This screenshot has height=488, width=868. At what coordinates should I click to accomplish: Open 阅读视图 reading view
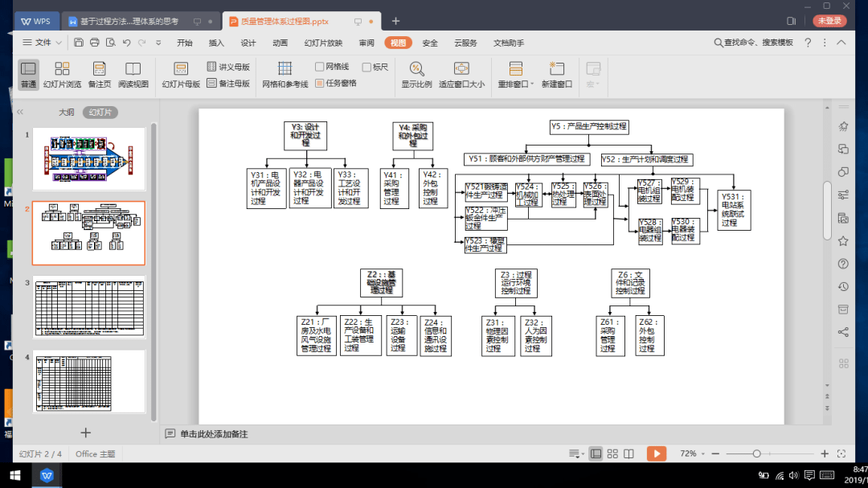(x=133, y=74)
